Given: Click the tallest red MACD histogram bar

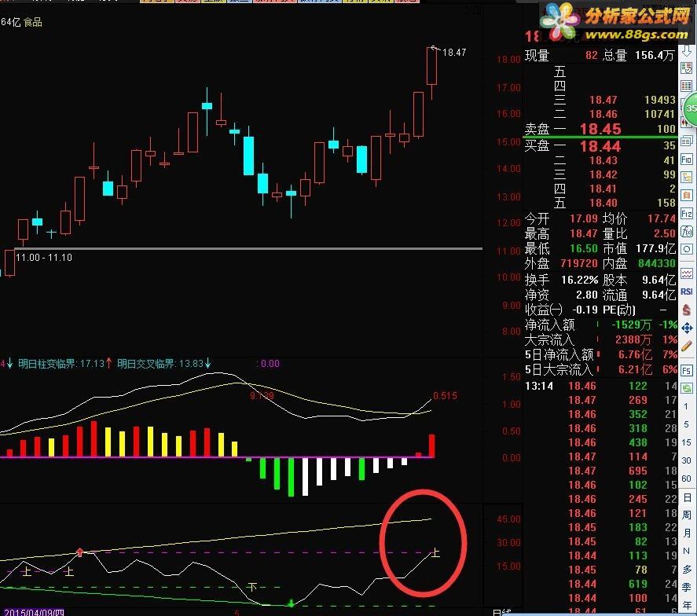Looking at the screenshot, I should coord(94,438).
